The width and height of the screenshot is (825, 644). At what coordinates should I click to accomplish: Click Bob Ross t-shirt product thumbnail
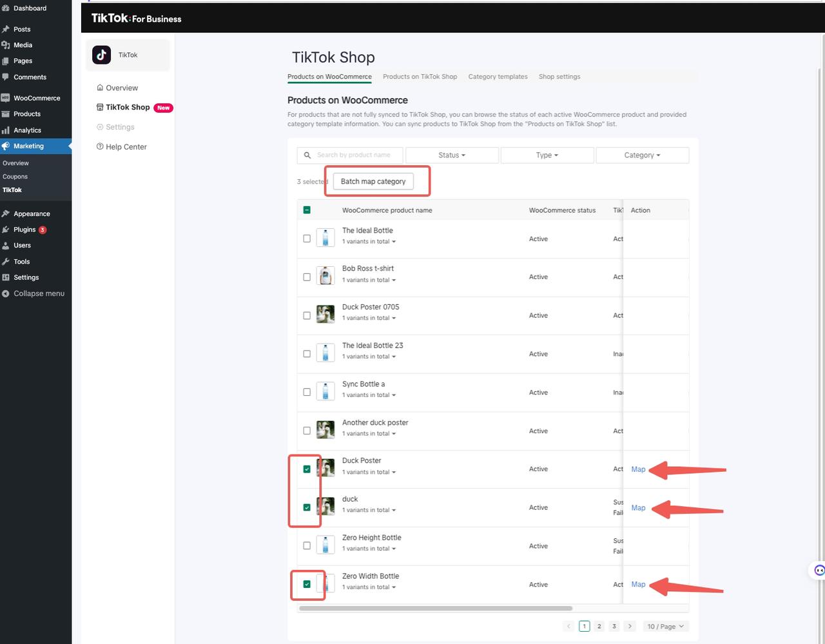(x=325, y=277)
